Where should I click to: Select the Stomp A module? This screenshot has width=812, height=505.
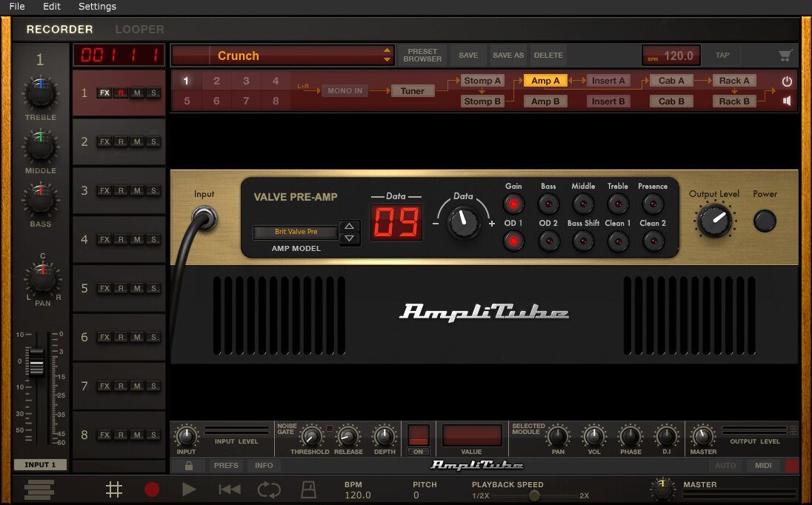(482, 81)
